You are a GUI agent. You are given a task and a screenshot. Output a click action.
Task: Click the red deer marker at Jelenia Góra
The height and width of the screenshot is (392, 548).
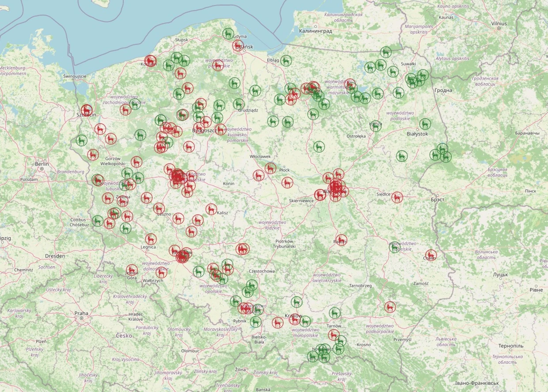click(x=132, y=270)
